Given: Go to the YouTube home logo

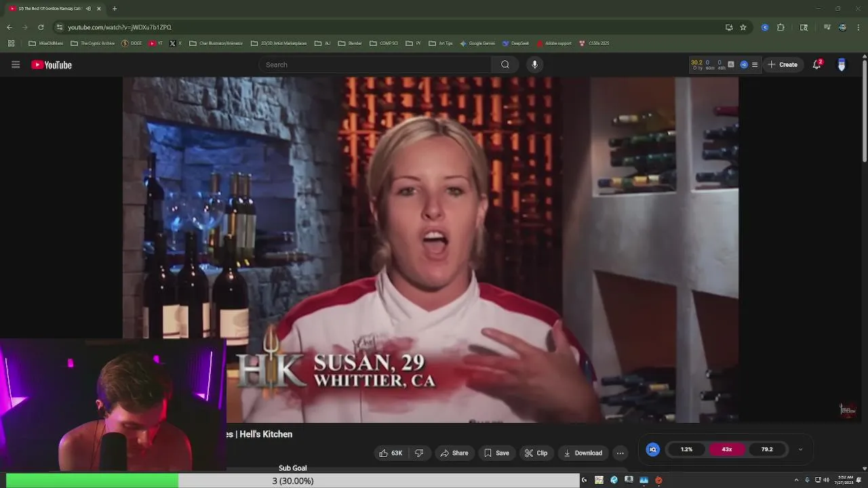Looking at the screenshot, I should pyautogui.click(x=52, y=65).
